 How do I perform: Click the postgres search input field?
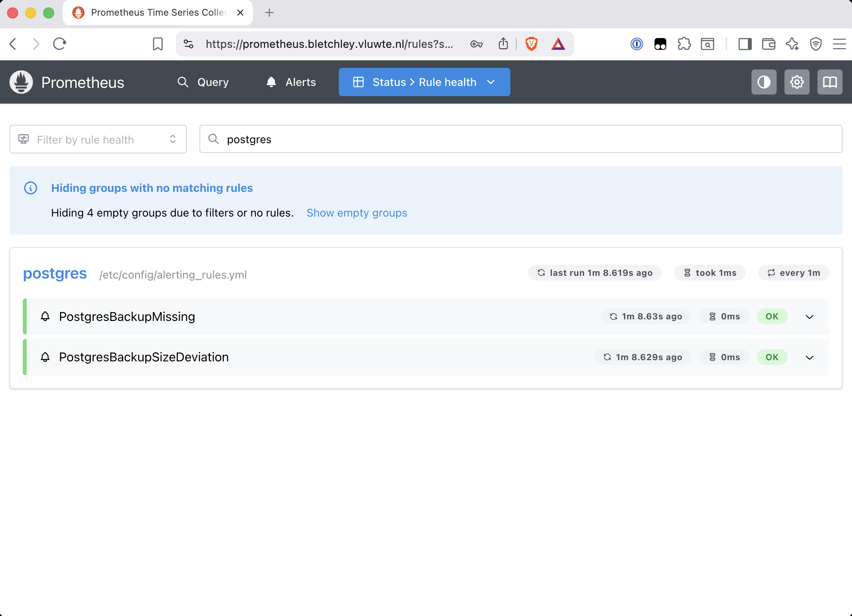pyautogui.click(x=521, y=139)
